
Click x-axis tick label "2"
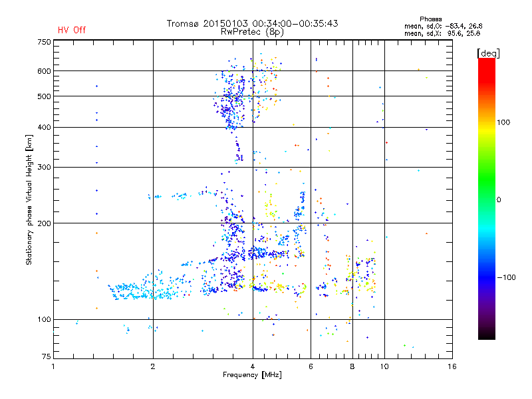tap(153, 366)
